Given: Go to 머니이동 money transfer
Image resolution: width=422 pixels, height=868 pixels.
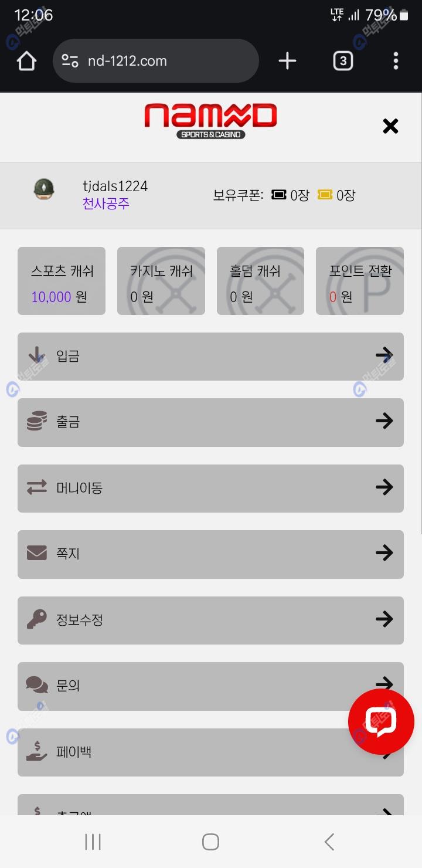Looking at the screenshot, I should coord(210,488).
